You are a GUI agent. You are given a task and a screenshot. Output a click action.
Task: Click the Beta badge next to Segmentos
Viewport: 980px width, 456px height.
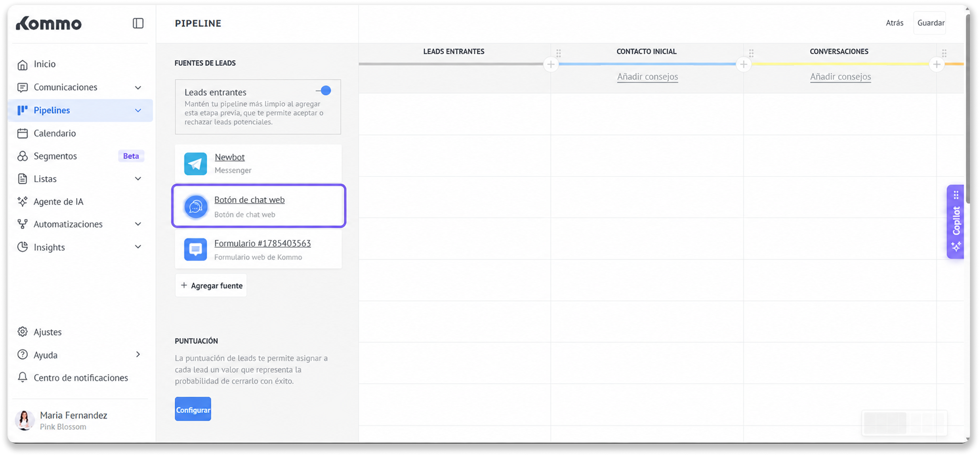pos(131,156)
